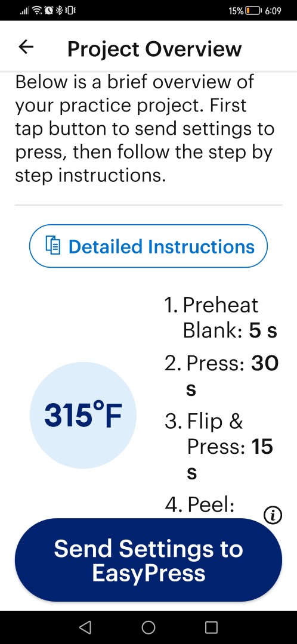Tap the Project Overview title
Screen dimensions: 297x644
[x=154, y=49]
